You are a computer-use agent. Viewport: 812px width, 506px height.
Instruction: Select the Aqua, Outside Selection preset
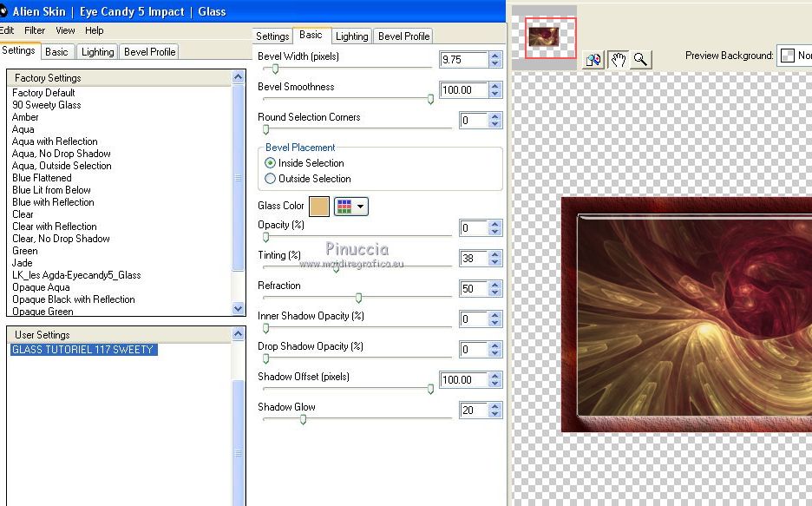62,166
